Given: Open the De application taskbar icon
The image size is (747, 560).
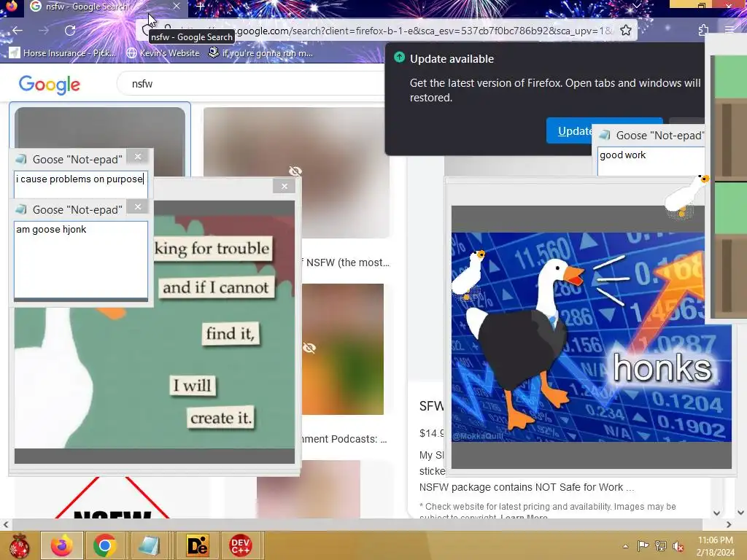Looking at the screenshot, I should pyautogui.click(x=197, y=545).
